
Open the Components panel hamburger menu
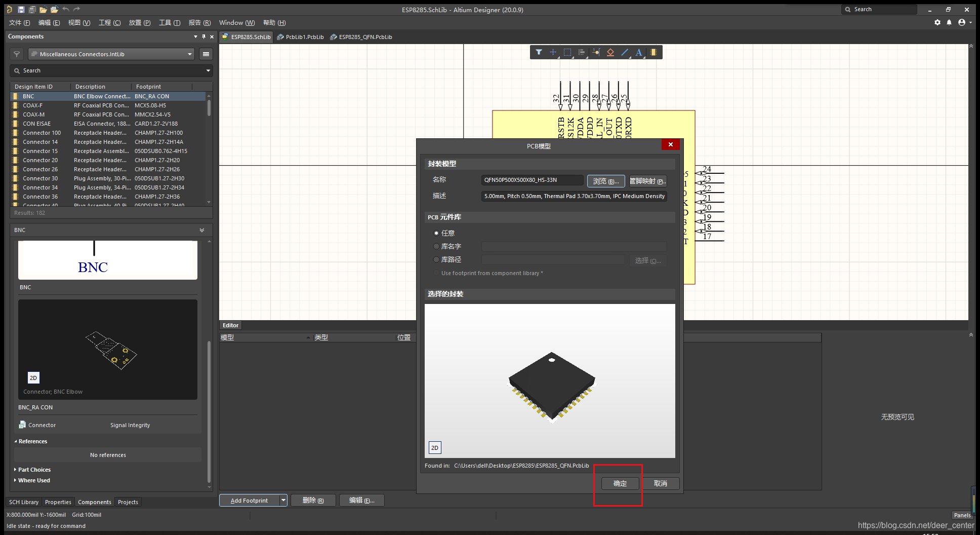[206, 54]
